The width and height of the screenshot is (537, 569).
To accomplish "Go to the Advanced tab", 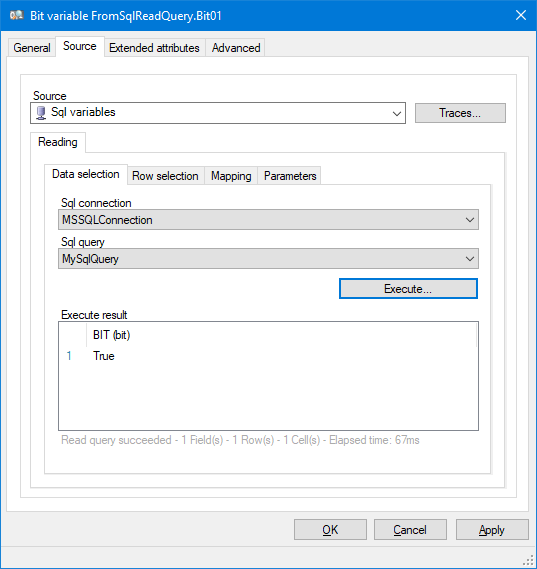I will [x=236, y=48].
